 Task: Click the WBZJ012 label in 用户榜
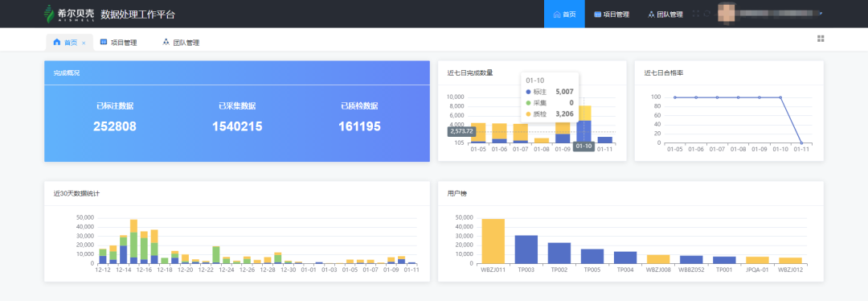click(x=790, y=269)
